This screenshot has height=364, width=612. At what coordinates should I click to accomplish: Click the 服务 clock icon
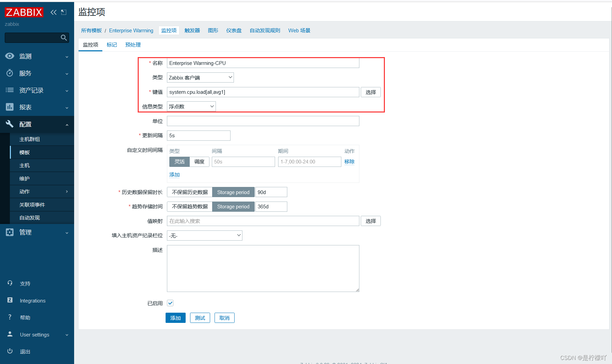10,73
